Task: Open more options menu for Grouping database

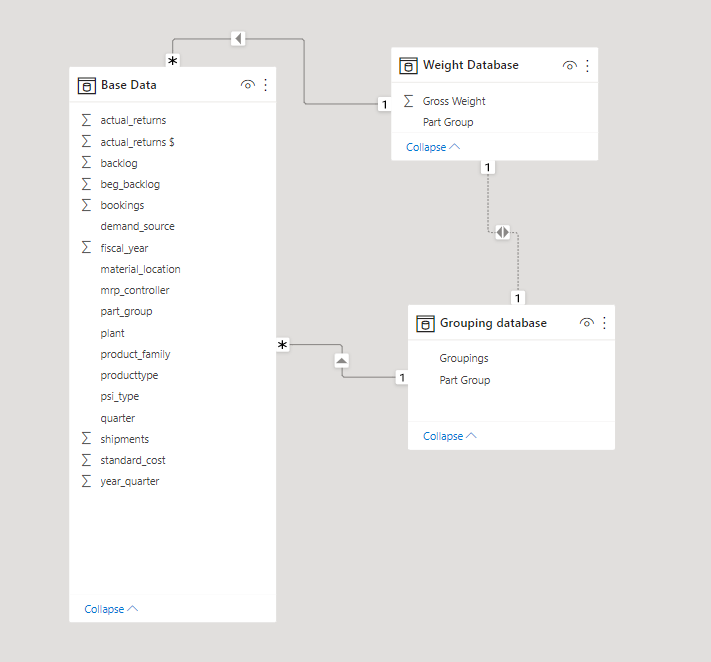Action: (604, 323)
